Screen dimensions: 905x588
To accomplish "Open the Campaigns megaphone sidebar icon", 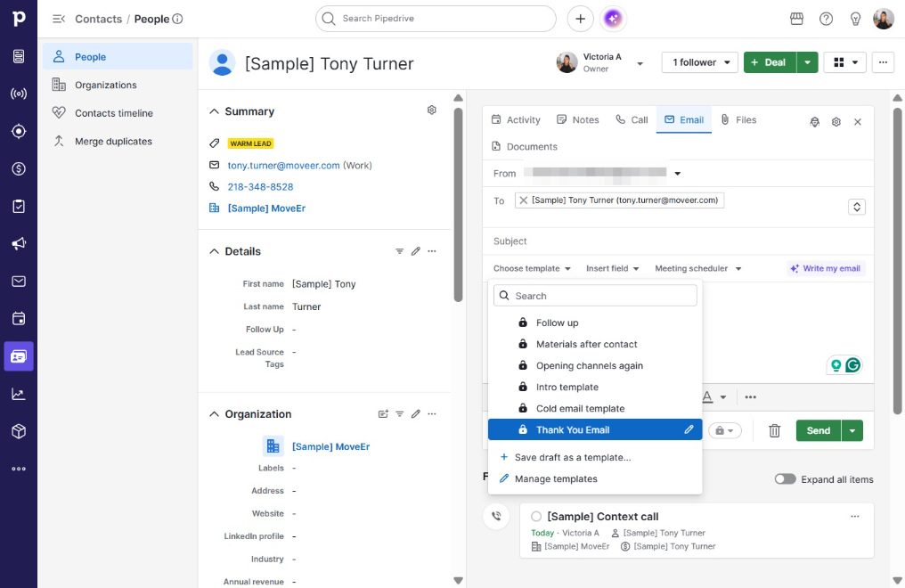I will (x=19, y=243).
